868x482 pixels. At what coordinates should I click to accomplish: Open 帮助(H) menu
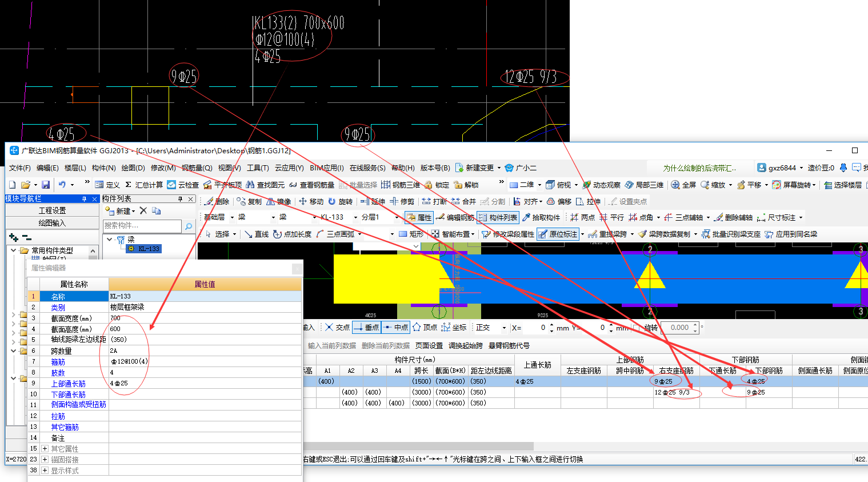tap(403, 168)
